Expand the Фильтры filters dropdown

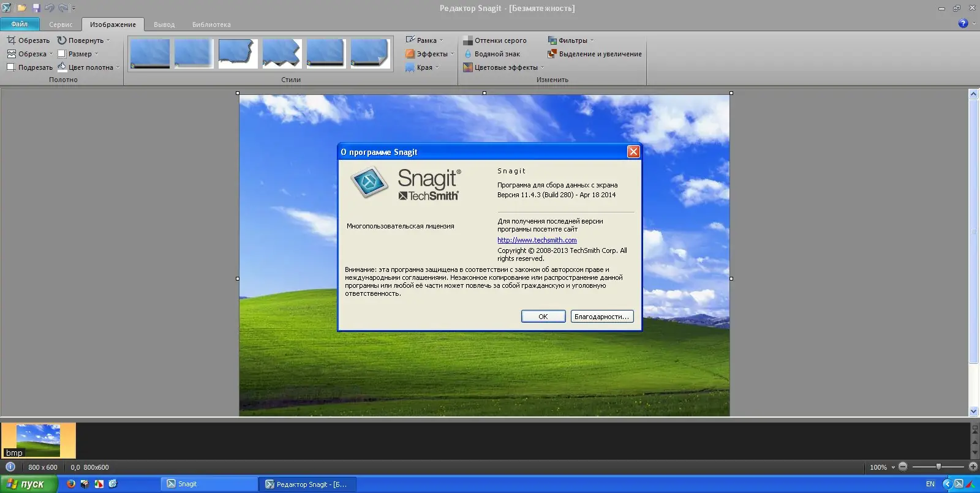(592, 40)
